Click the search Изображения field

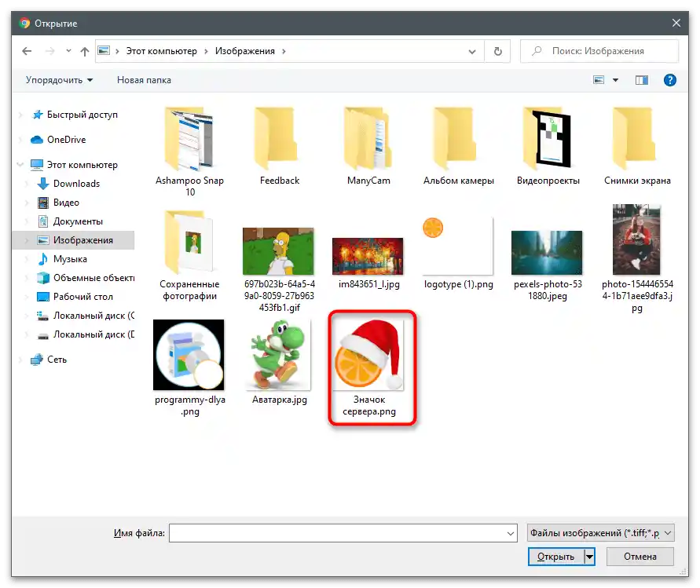599,51
